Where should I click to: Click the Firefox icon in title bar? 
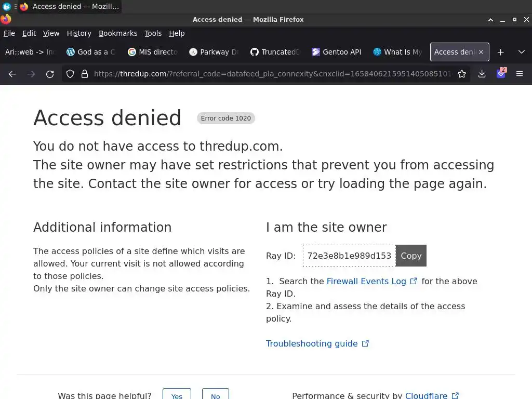tap(5, 19)
